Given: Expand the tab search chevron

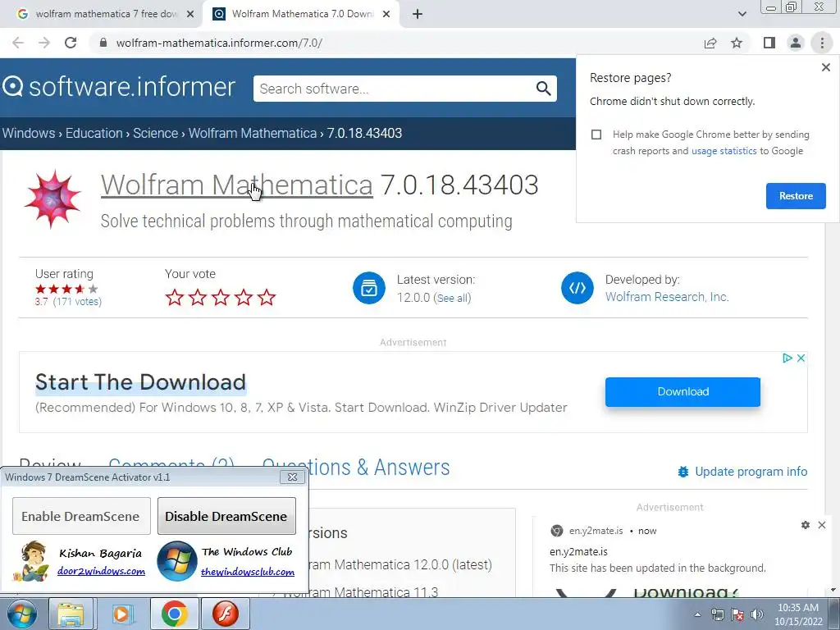Looking at the screenshot, I should point(742,14).
